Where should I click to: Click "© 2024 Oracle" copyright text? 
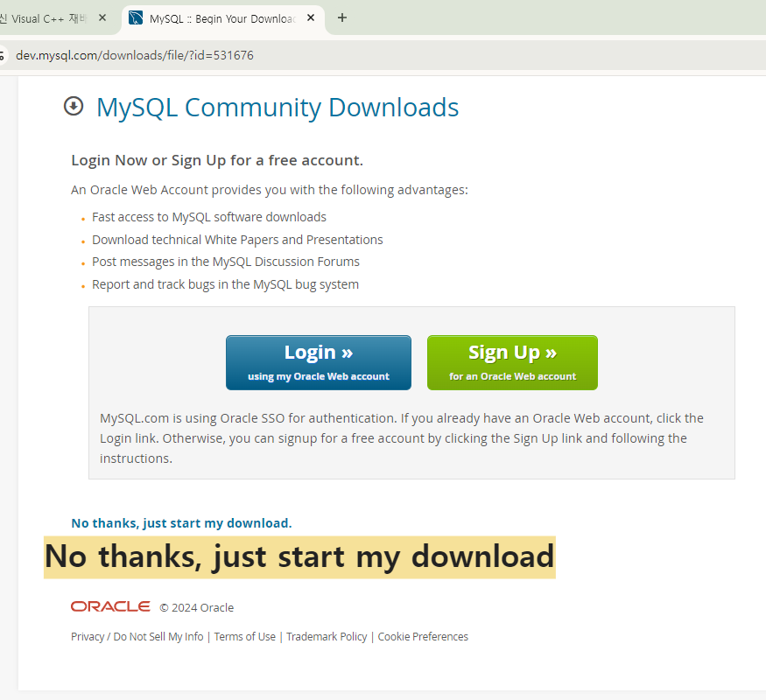(196, 608)
